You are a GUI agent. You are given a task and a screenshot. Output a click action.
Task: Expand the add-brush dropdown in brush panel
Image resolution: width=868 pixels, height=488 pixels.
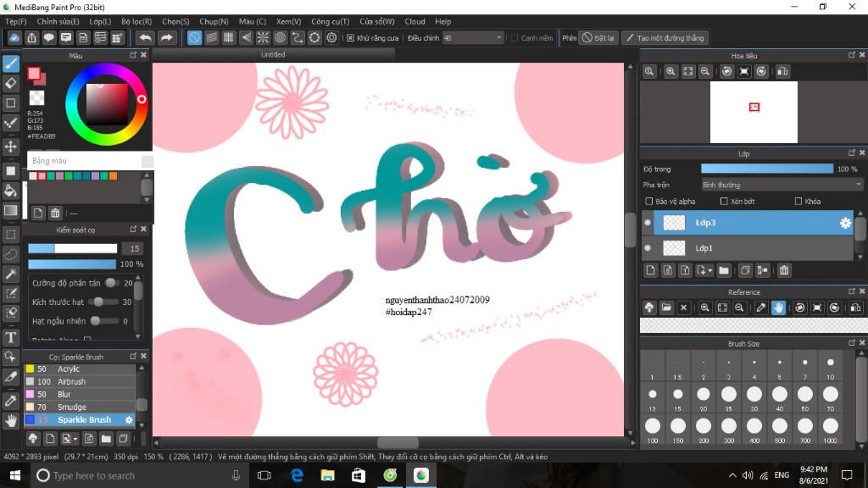point(70,439)
